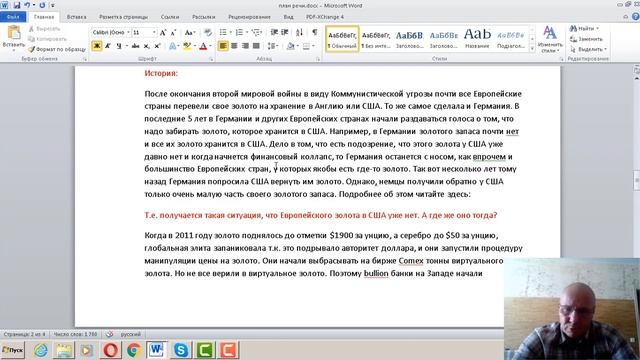Switch to the PDF-XChange 4 tab

[325, 17]
